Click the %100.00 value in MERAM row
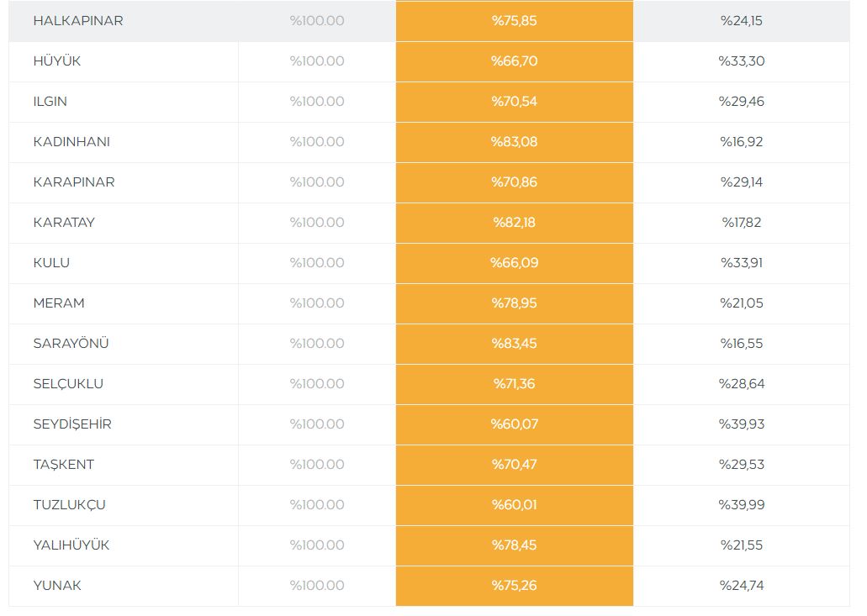Viewport: 867px width, 616px height. (x=317, y=303)
